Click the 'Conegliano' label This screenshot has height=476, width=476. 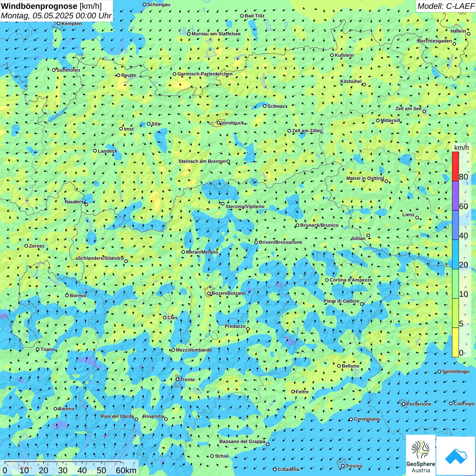(367, 419)
